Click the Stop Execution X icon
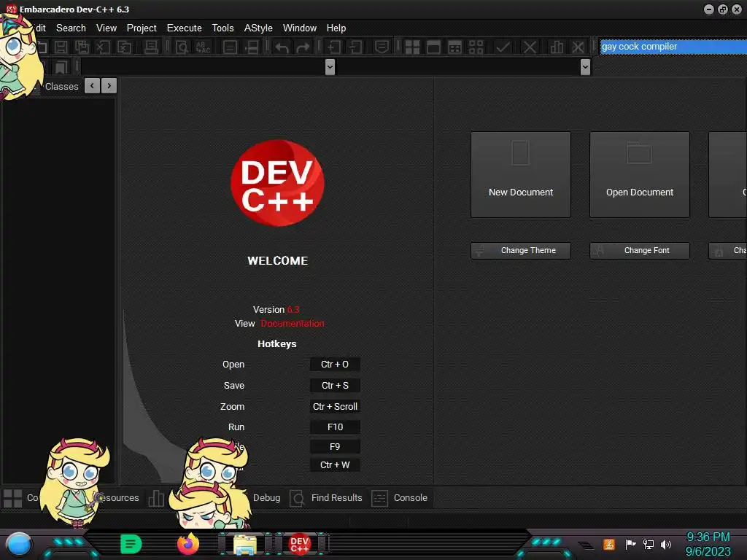Viewport: 747px width, 560px height. [x=530, y=47]
